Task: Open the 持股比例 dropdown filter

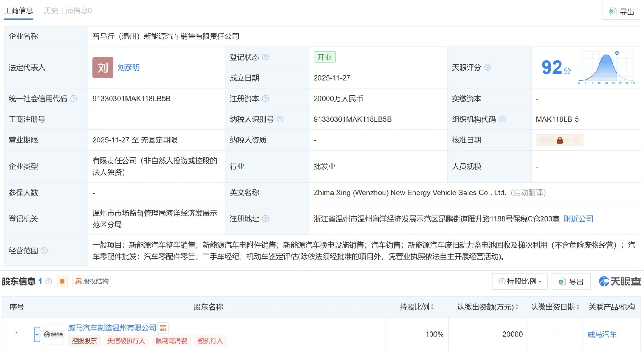Action: 519,281
